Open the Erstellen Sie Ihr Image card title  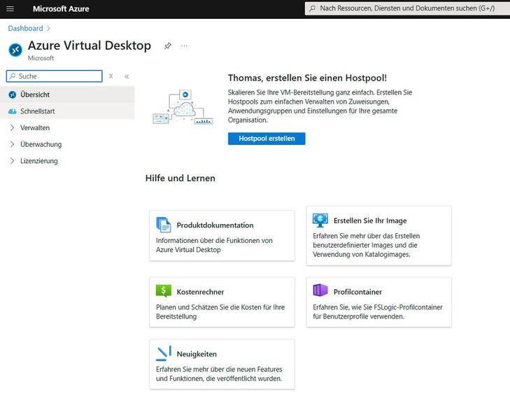coord(370,220)
